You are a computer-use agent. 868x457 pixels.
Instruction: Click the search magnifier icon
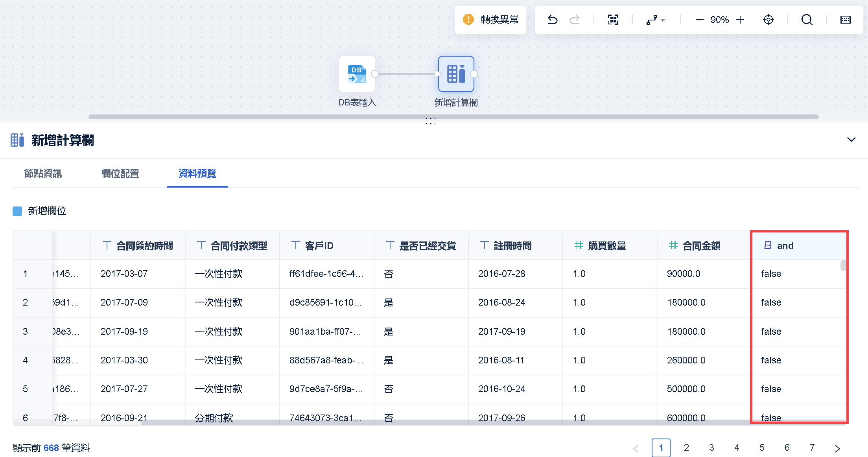coord(807,20)
